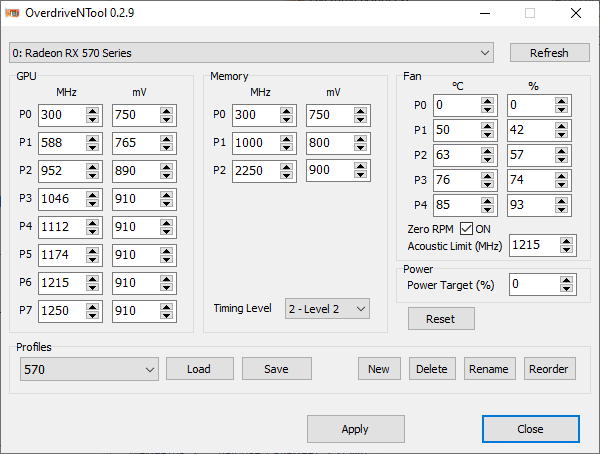Reorder the profiles list
600x454 pixels.
(549, 369)
